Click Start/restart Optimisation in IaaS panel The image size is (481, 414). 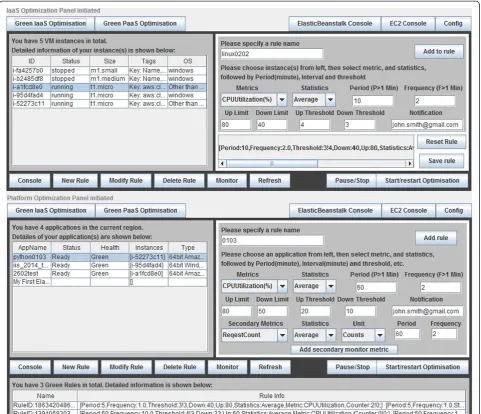422,181
